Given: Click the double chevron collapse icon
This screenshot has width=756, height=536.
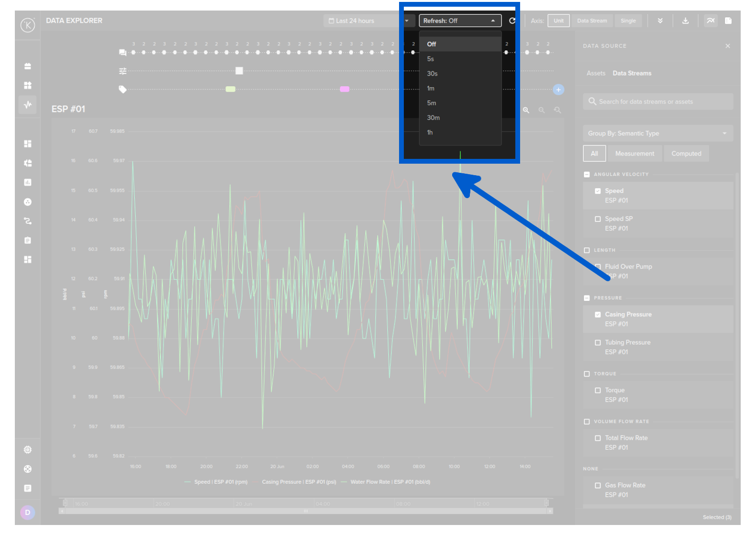Looking at the screenshot, I should pos(660,21).
